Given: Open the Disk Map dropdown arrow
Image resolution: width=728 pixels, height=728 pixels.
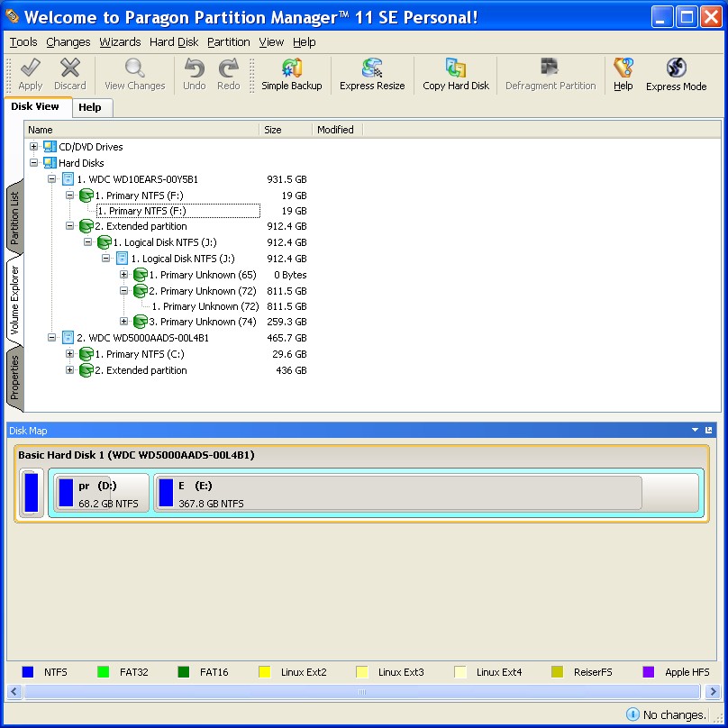Looking at the screenshot, I should pyautogui.click(x=695, y=430).
